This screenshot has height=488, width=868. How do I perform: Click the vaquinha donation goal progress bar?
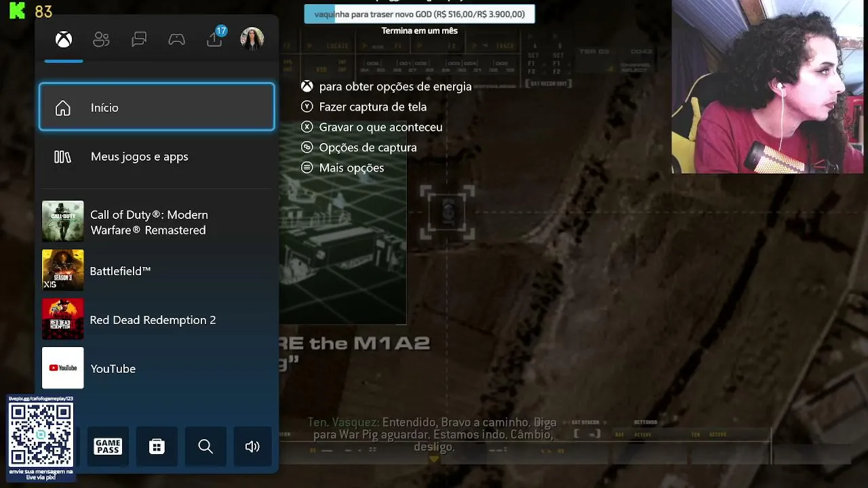click(419, 14)
